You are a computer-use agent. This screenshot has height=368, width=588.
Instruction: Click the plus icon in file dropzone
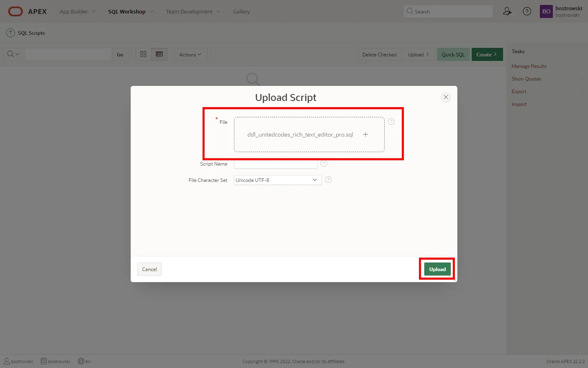click(x=365, y=135)
